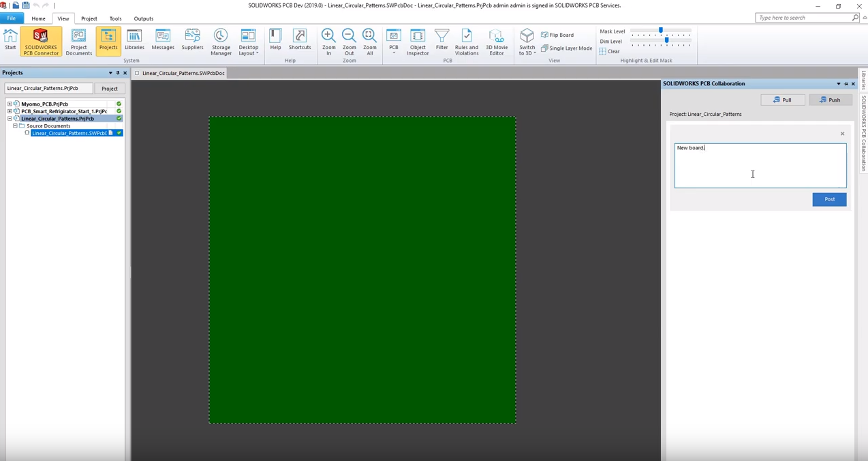Collapse the Source Documents folder
The width and height of the screenshot is (868, 461).
(x=15, y=126)
